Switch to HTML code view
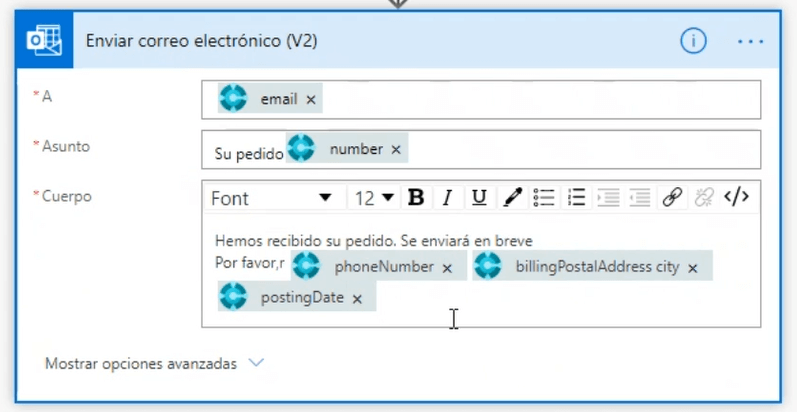 tap(736, 197)
